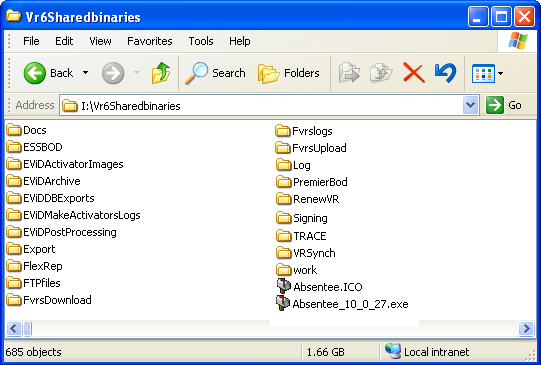Click the Vr6Sharedbinaries title bar folder icon

(x=13, y=16)
